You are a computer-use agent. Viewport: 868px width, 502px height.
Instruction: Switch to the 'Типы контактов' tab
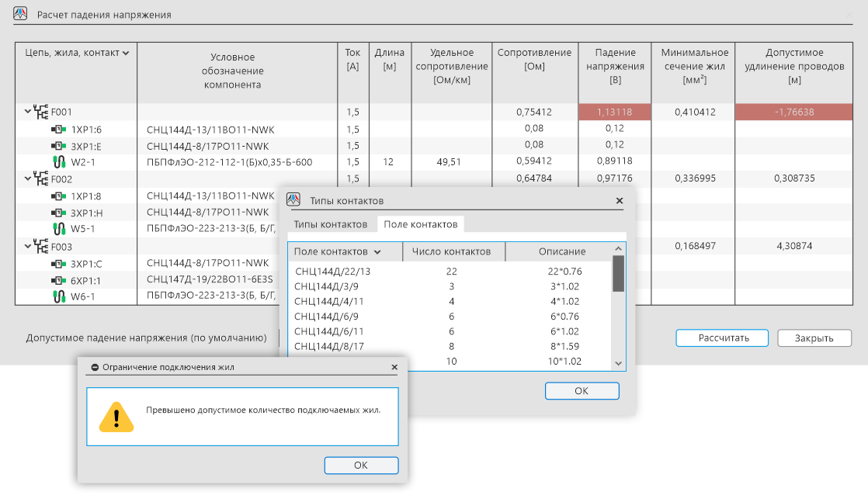click(330, 224)
